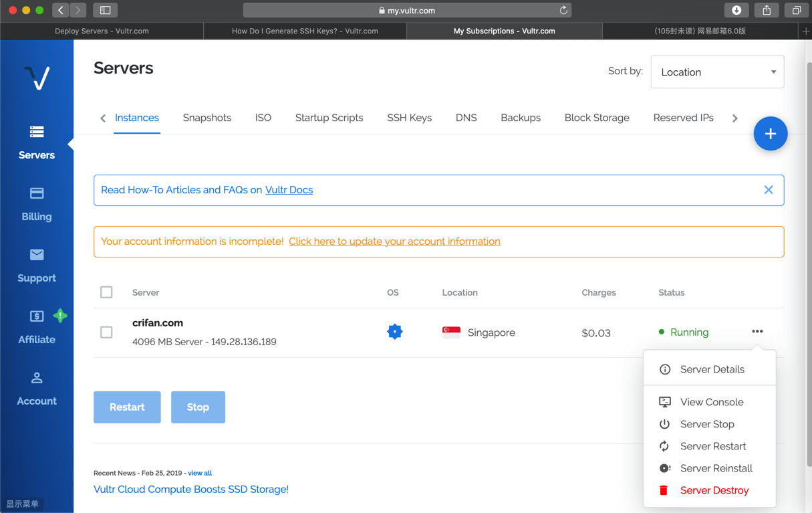Viewport: 812px width, 513px height.
Task: Show Safari tab overview
Action: coord(797,10)
